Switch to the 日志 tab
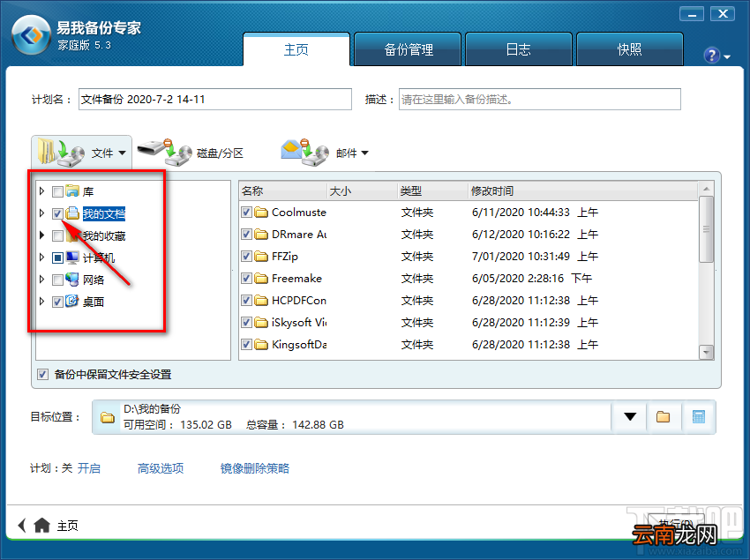 click(519, 49)
